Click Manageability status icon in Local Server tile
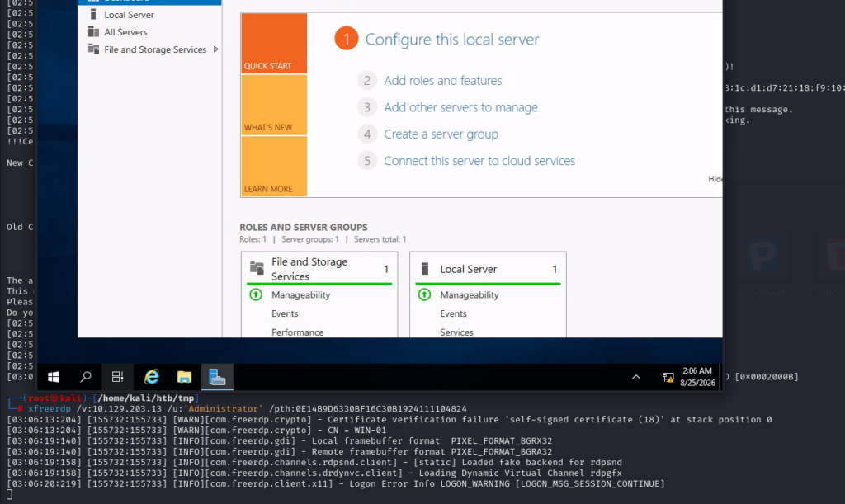This screenshot has height=504, width=845. [425, 294]
